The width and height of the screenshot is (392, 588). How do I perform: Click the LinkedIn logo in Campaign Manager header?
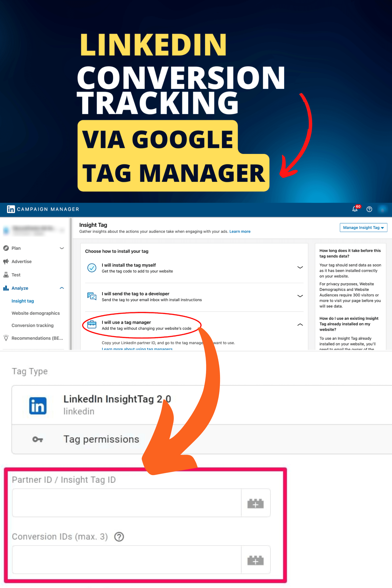click(11, 209)
